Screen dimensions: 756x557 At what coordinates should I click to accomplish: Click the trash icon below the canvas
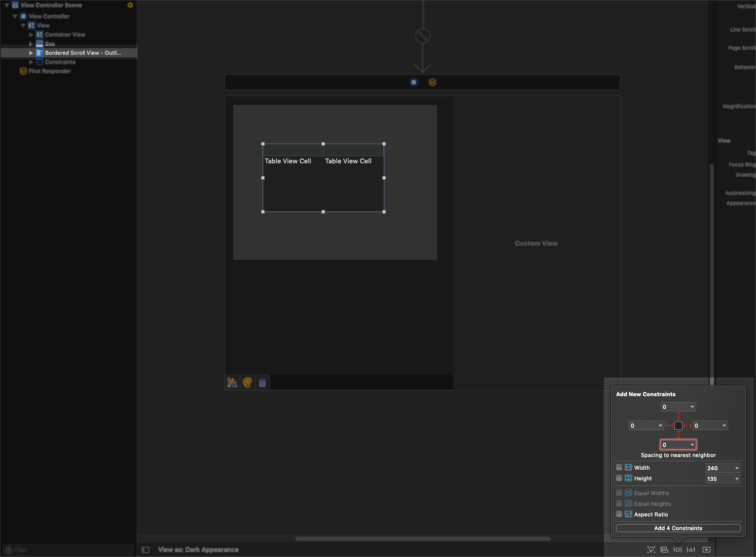[263, 383]
